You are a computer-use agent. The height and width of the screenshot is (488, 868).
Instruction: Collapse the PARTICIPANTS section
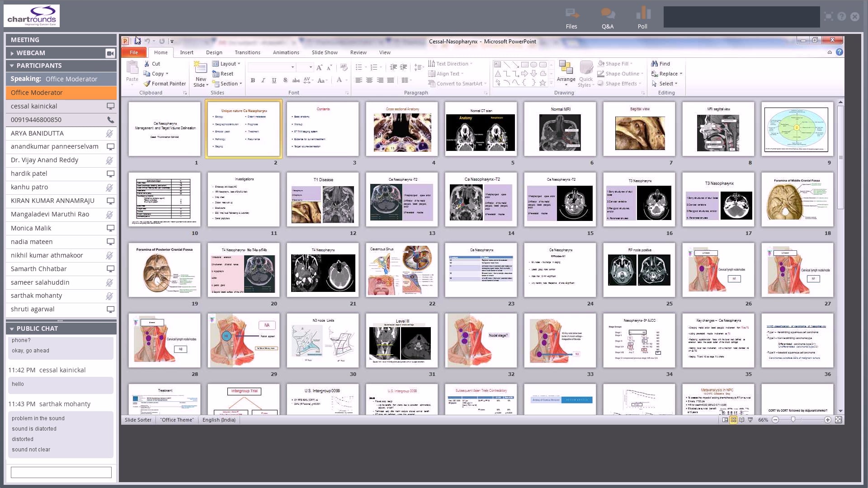click(12, 66)
